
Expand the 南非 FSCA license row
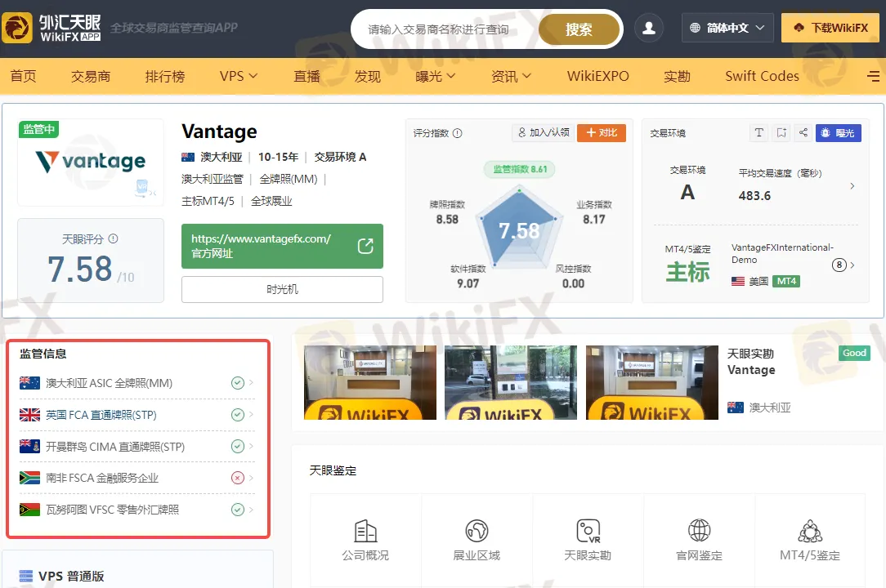pyautogui.click(x=252, y=478)
